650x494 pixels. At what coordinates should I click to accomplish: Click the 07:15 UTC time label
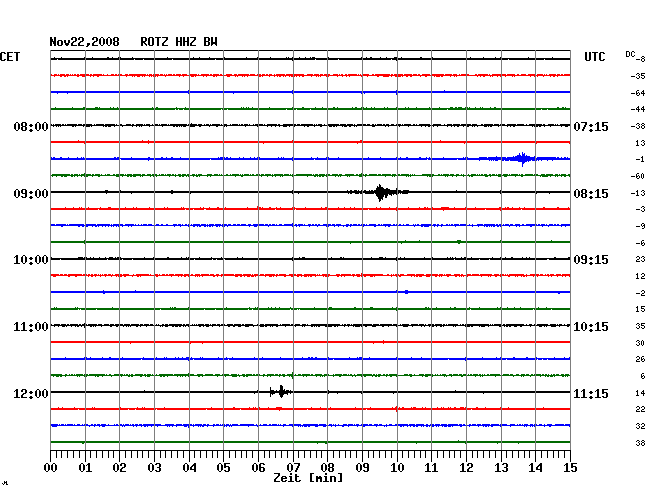(591, 126)
